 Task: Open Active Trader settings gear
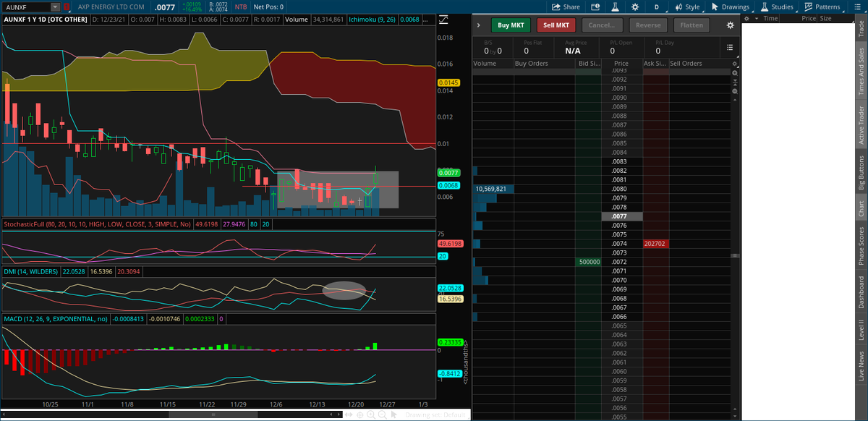[x=730, y=25]
